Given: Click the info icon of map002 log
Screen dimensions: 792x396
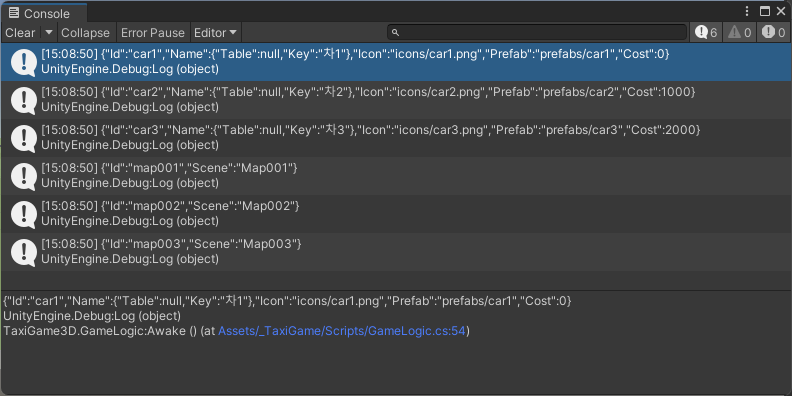Looking at the screenshot, I should (x=23, y=214).
